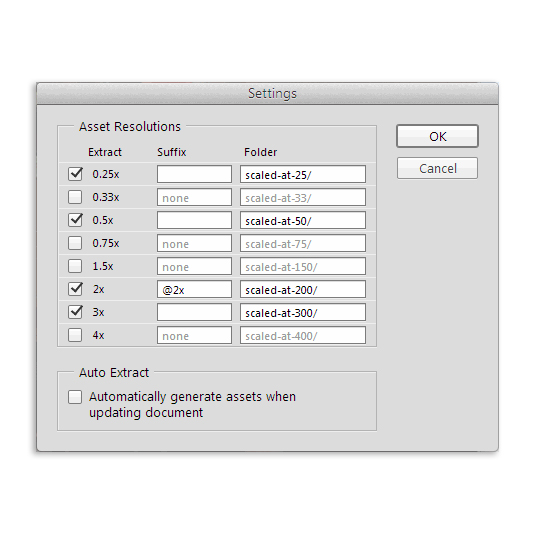Click the scaled-at-300/ folder field
Viewport: 535px width, 535px height.
pyautogui.click(x=303, y=312)
